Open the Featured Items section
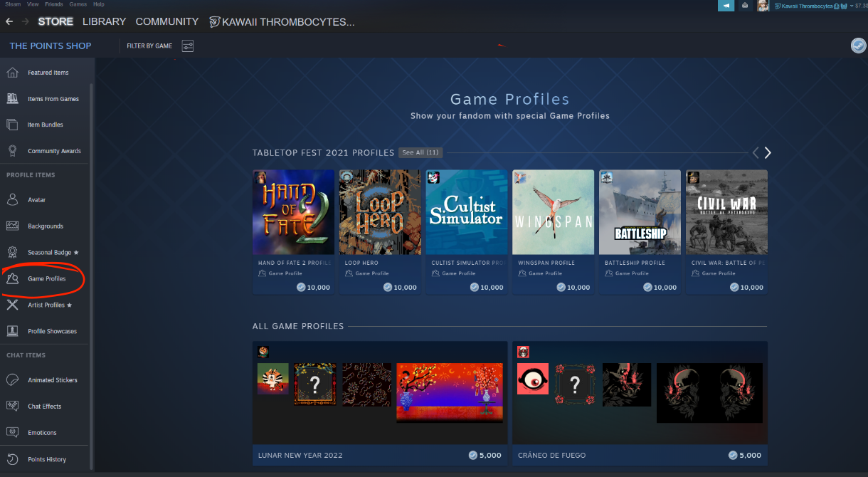 [46, 73]
